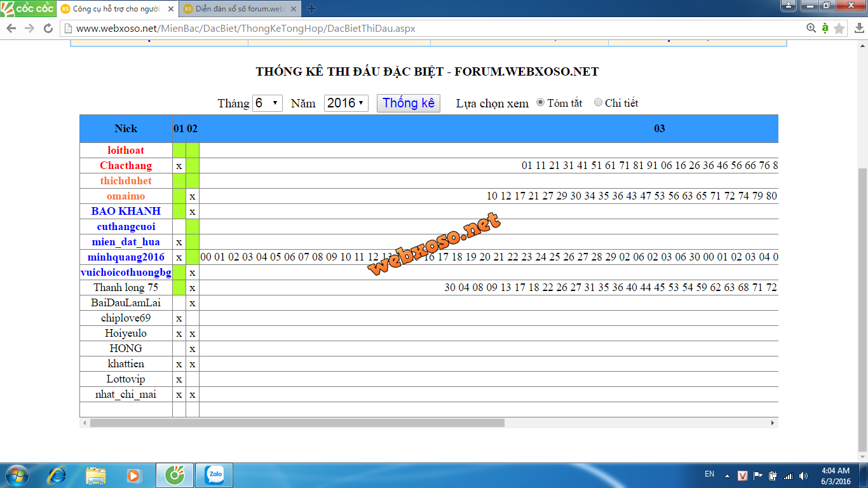
Task: Click the browser back arrow
Action: tap(11, 29)
